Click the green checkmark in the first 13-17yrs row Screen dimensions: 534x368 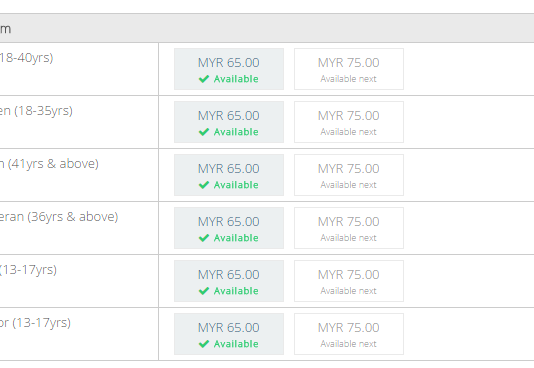tap(204, 291)
